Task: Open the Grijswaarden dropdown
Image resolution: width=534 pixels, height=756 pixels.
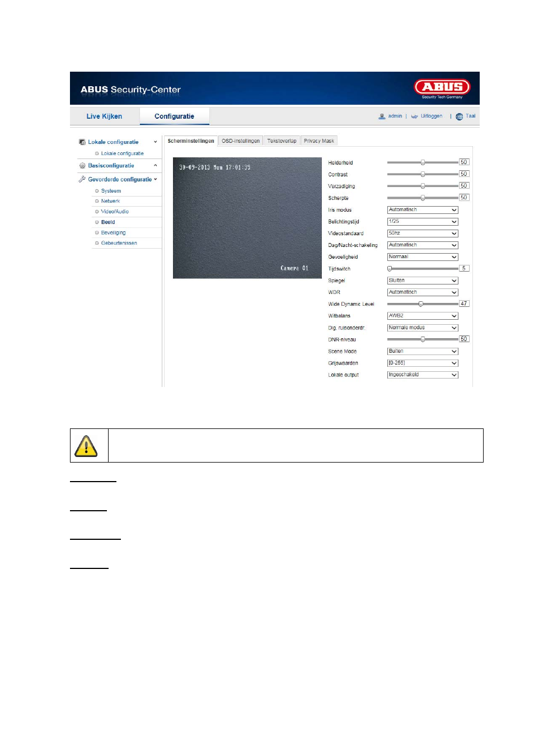Action: click(423, 363)
